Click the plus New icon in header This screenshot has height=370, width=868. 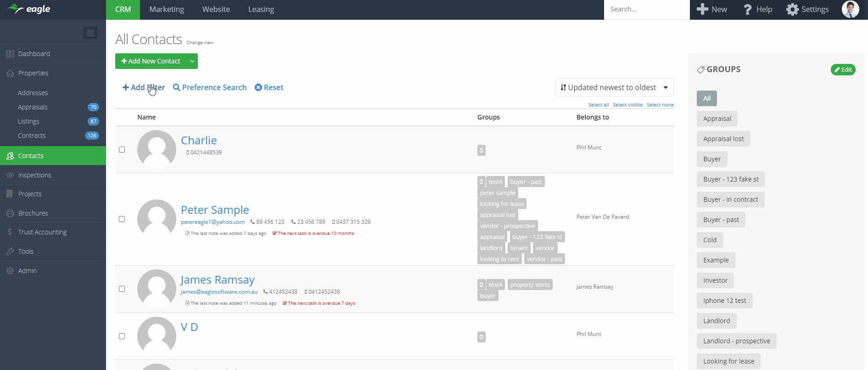click(702, 9)
